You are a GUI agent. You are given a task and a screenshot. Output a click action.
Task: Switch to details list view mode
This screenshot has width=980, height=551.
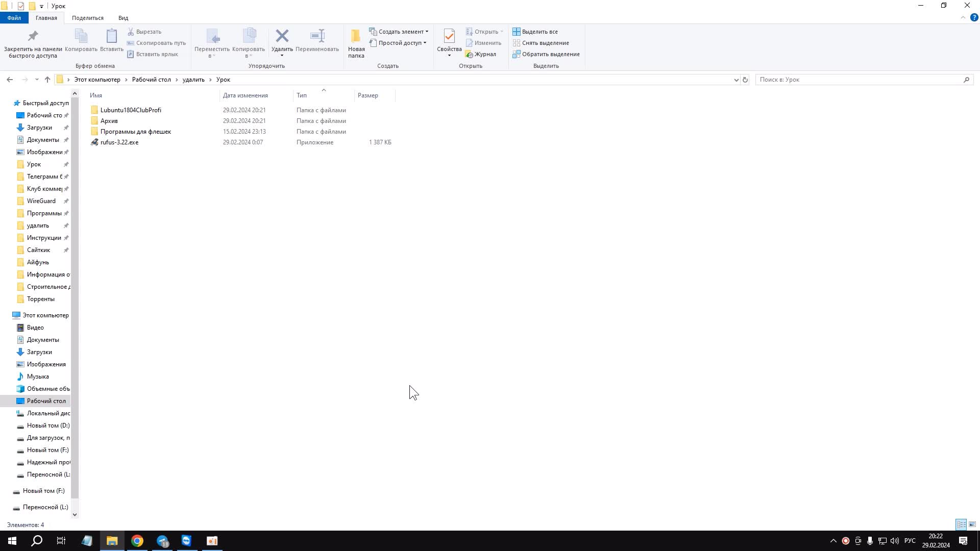961,524
